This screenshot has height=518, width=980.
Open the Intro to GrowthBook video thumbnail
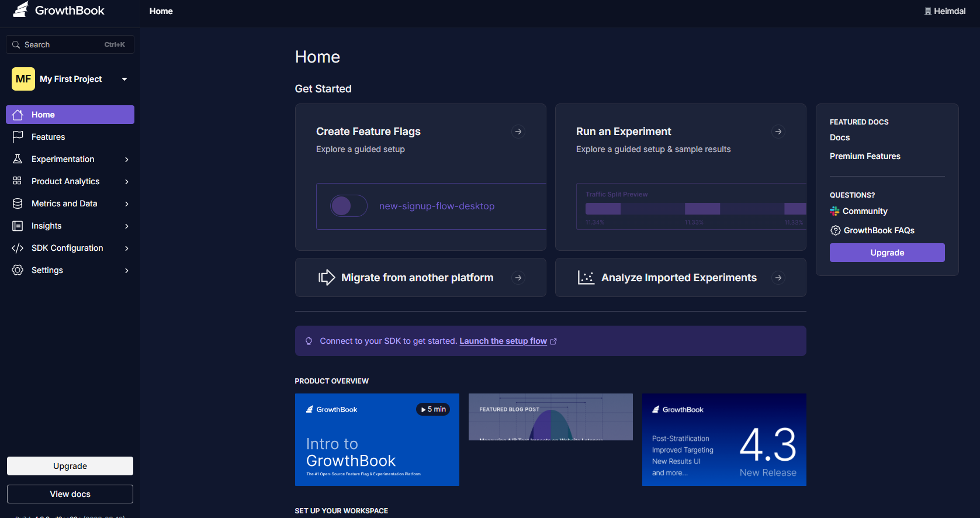click(x=377, y=440)
